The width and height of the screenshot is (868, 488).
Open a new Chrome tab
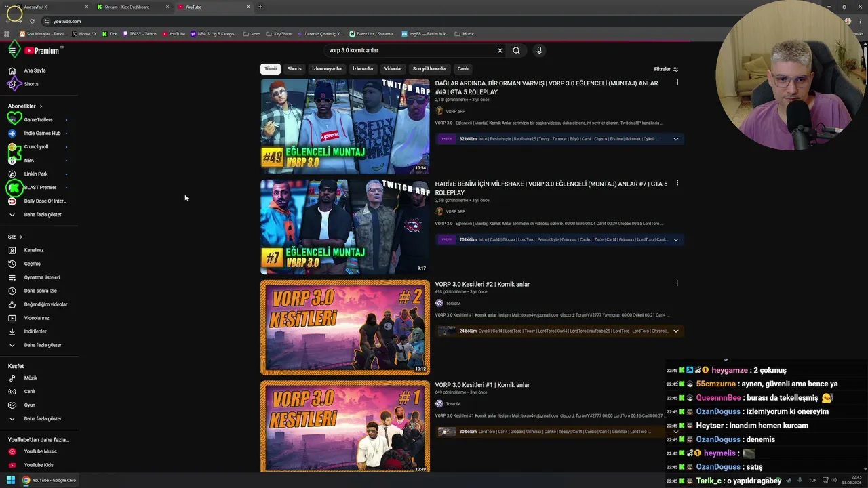[260, 7]
